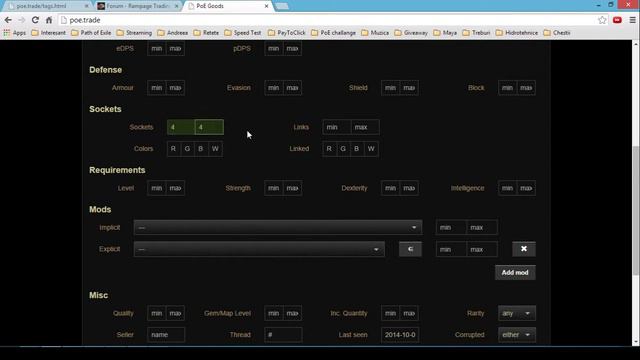Switch to the poe.trade/tags.html tab

47,6
